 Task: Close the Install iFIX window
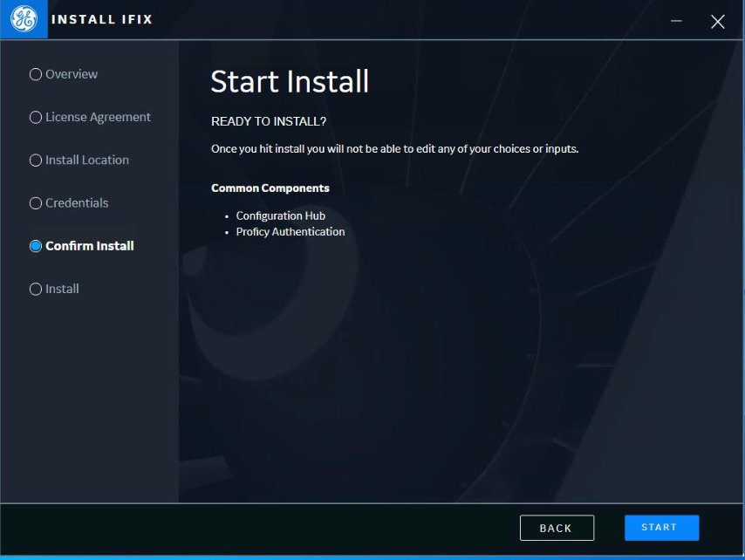(x=717, y=22)
